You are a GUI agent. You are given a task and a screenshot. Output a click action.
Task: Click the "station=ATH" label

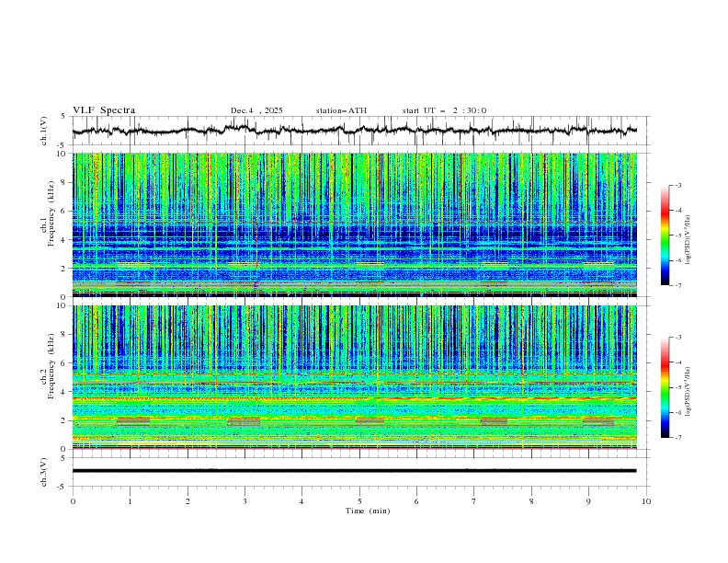[341, 110]
